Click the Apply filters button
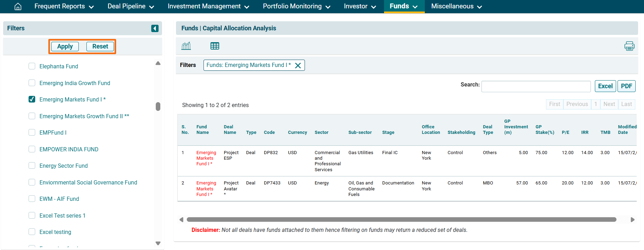The width and height of the screenshot is (644, 250). [x=65, y=46]
